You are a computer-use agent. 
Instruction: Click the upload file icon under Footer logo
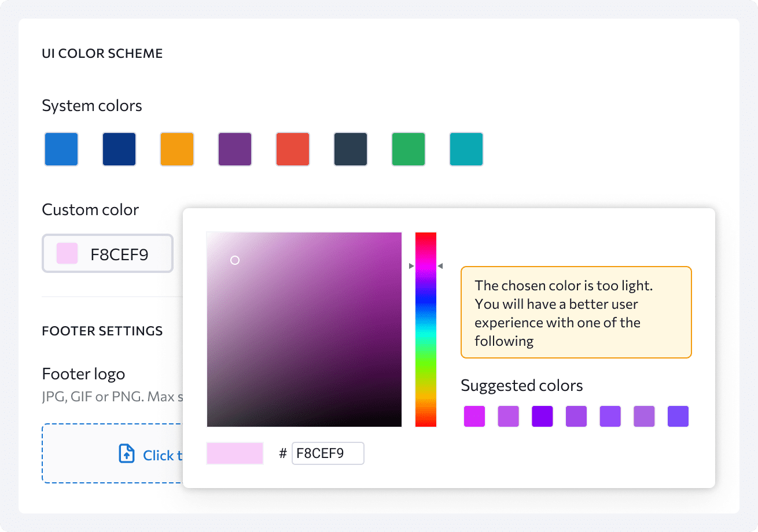click(126, 455)
